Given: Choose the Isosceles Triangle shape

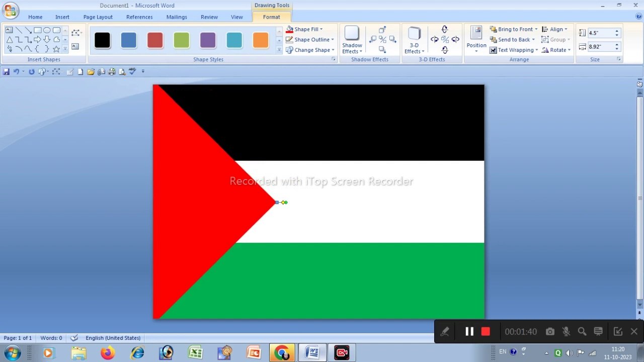Looking at the screenshot, I should tap(10, 40).
